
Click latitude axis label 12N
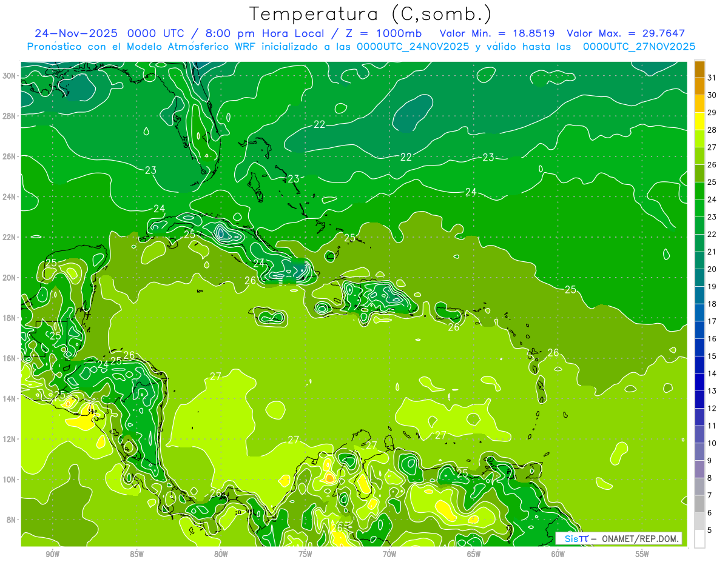[x=9, y=439]
